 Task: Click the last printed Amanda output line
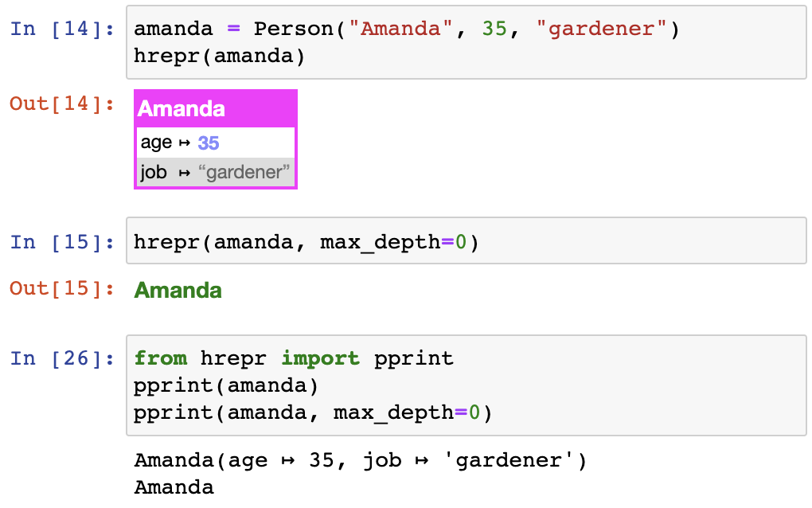coord(174,487)
